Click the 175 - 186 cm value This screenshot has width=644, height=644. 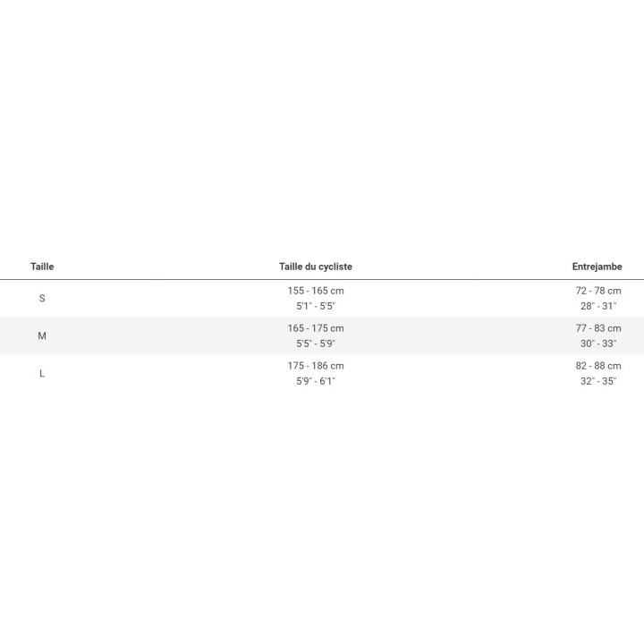(316, 366)
